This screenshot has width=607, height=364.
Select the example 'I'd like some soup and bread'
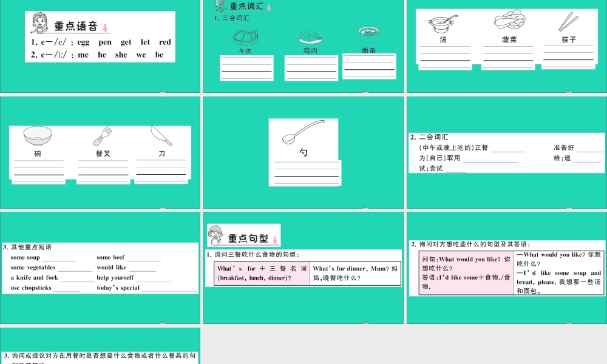tap(559, 277)
